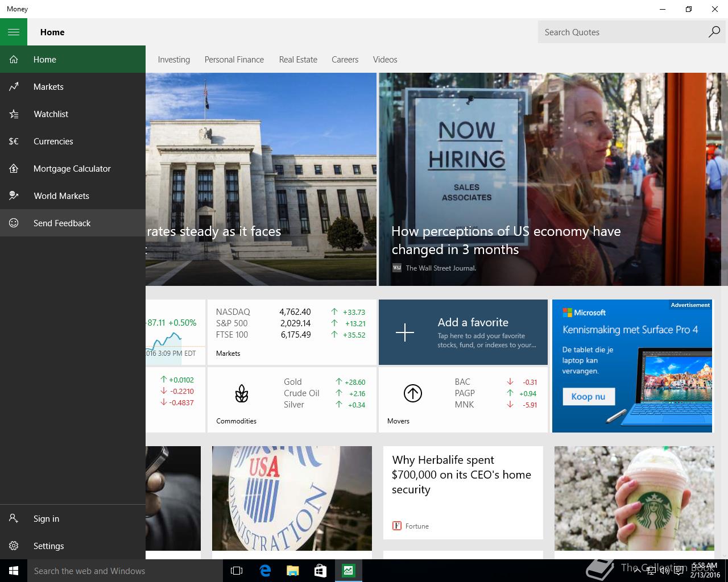The image size is (728, 582).
Task: Switch to the Personal Finance tab
Action: (x=234, y=59)
